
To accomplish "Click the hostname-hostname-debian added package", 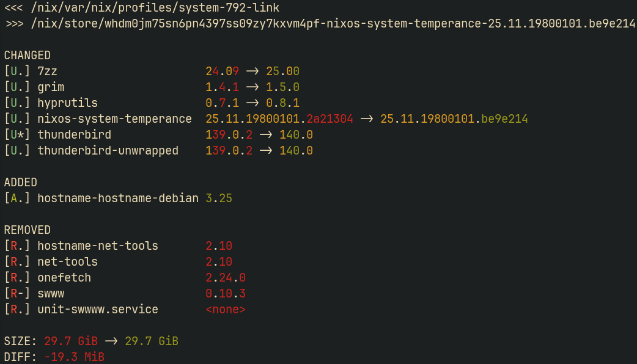I will (117, 198).
